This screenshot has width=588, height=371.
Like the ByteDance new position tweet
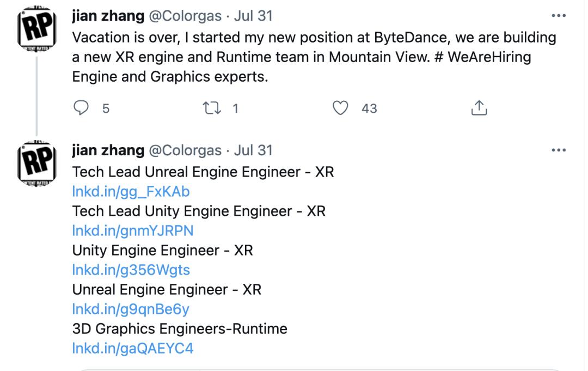pos(341,108)
